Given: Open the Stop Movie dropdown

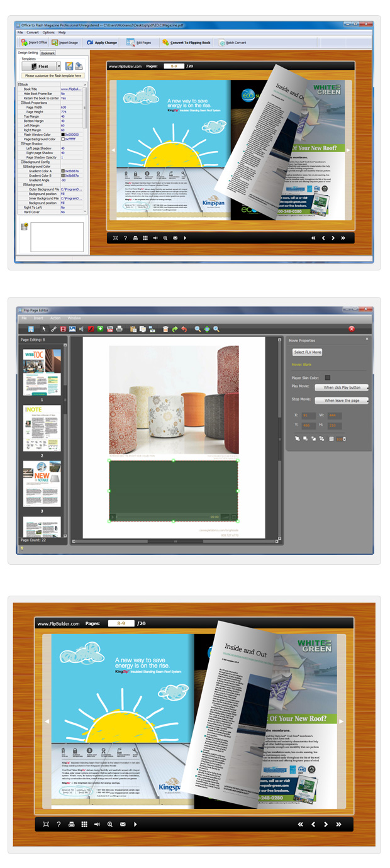Looking at the screenshot, I should (342, 400).
